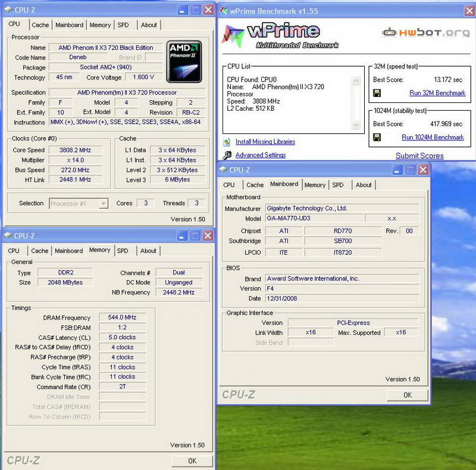The width and height of the screenshot is (476, 470).
Task: Click the DRAM Frequency 544.0 MHz value
Action: [123, 317]
